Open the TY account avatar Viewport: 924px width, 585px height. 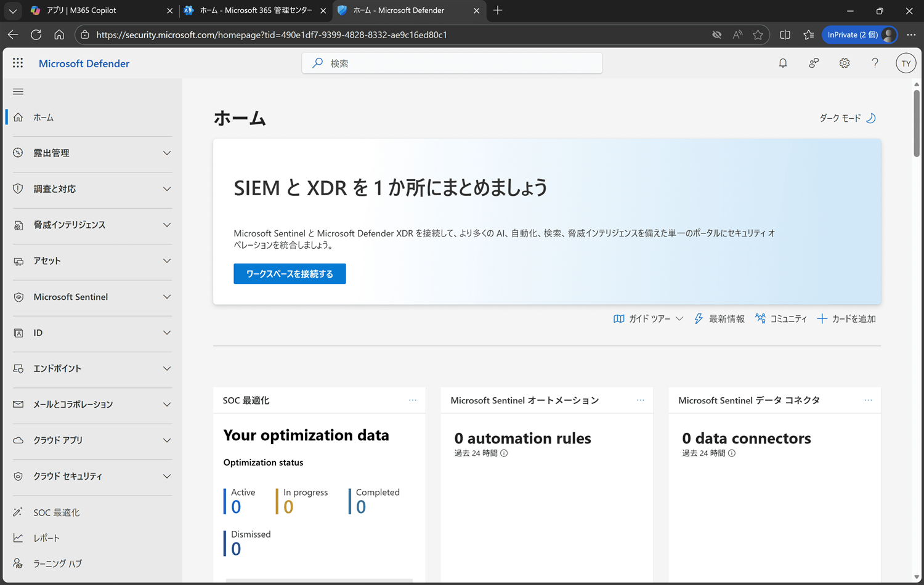point(906,63)
